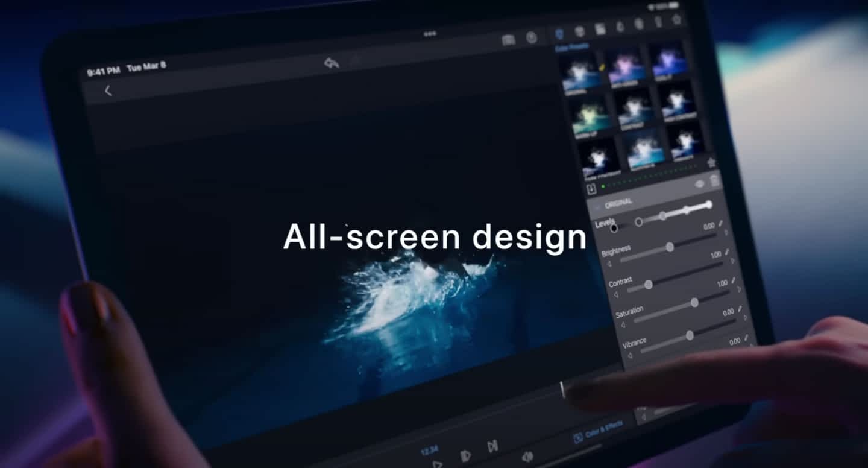Click the hollow ring Levels handle
The image size is (868, 468).
638,222
